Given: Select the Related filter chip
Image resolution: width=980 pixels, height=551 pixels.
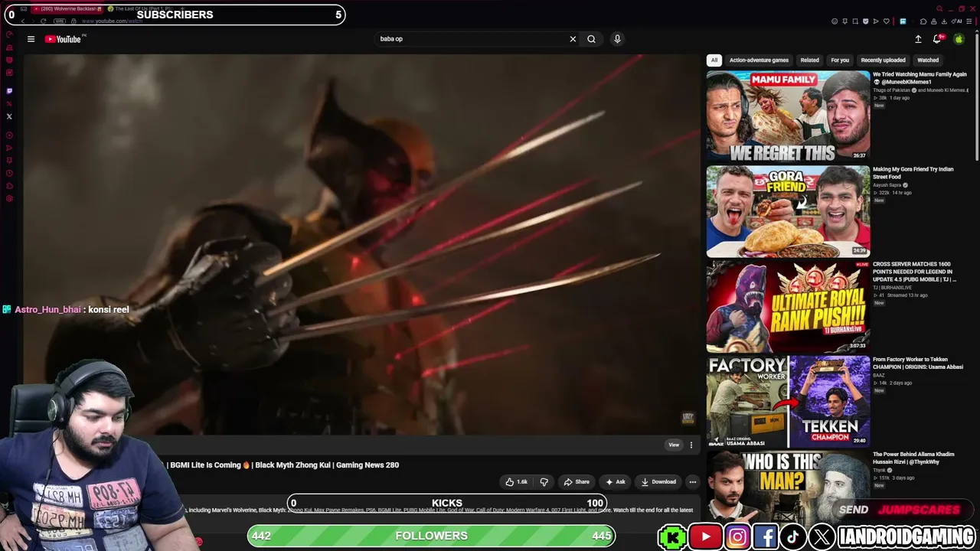Looking at the screenshot, I should click(809, 60).
